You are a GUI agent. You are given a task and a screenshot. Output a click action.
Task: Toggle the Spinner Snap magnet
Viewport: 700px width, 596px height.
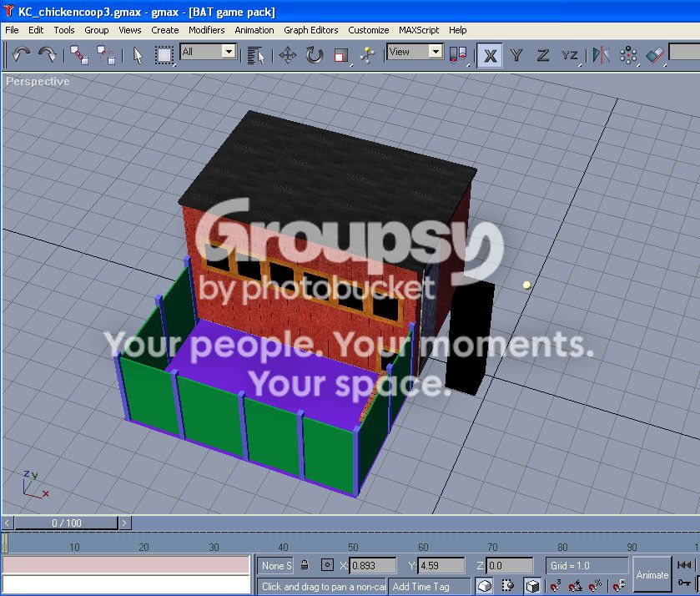[619, 586]
